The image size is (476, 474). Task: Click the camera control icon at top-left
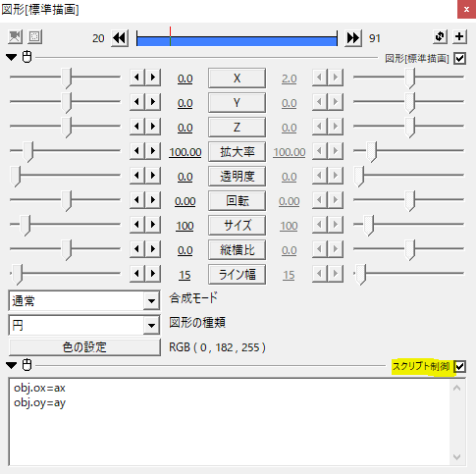[15, 37]
